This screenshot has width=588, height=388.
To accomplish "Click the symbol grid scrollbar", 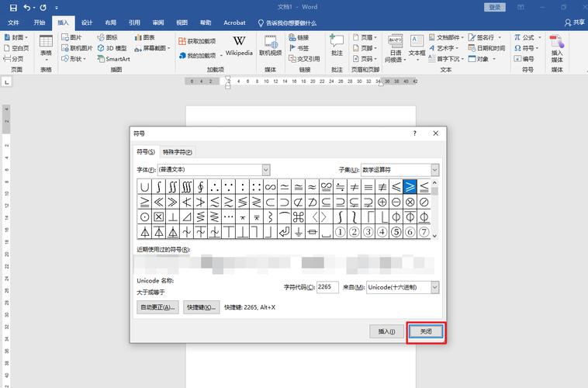I will (434, 210).
